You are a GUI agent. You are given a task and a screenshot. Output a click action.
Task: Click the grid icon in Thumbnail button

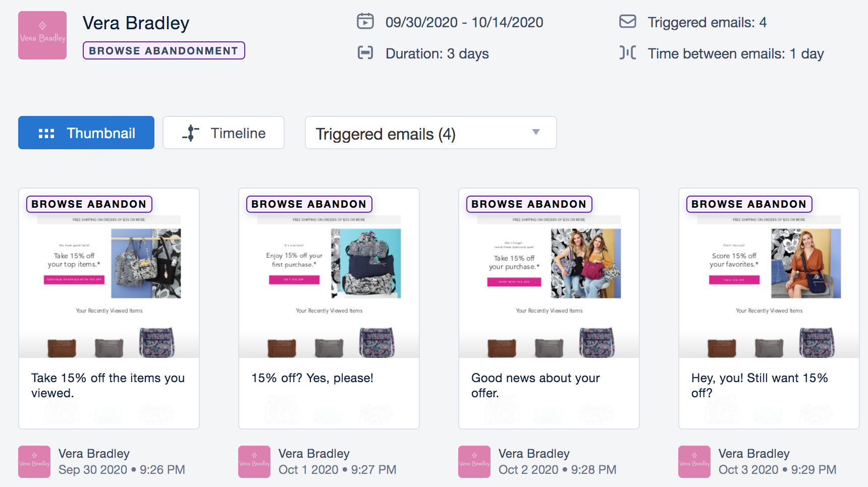click(46, 133)
